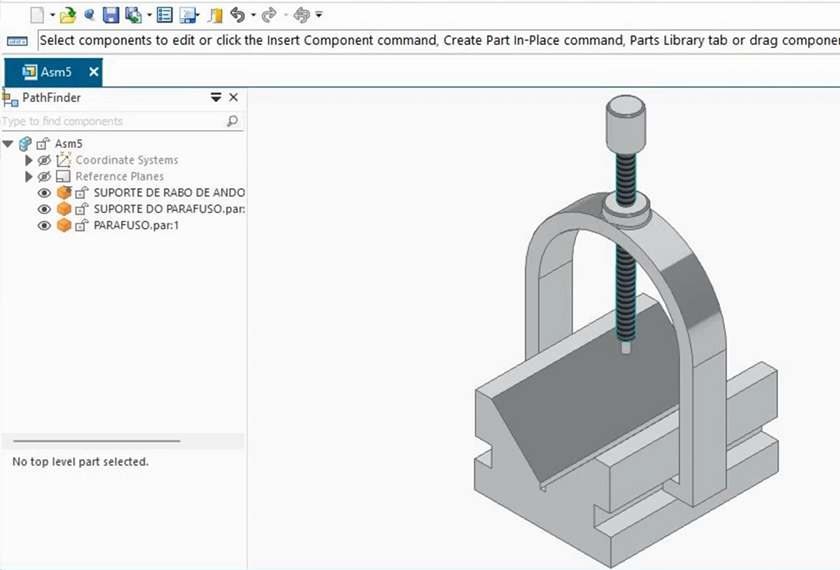The image size is (840, 570).
Task: Close the Asm5 document tab
Action: click(94, 72)
